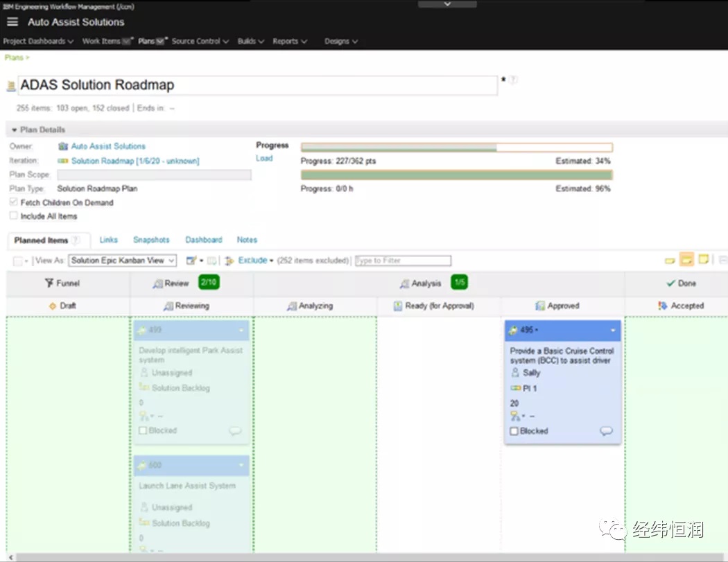
Task: Click the Solution Roadmap iteration icon
Action: 62,161
